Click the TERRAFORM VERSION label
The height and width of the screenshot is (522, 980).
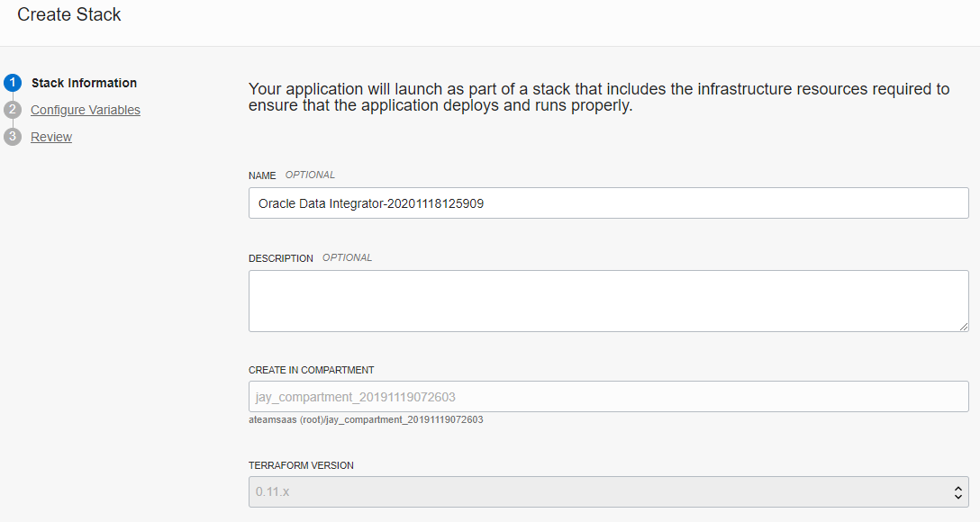click(x=301, y=465)
